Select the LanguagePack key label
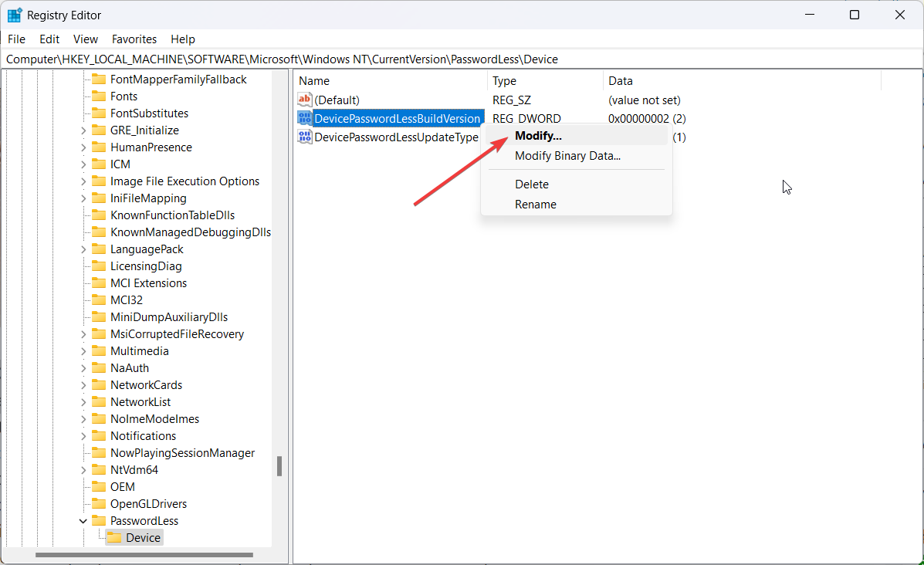 pos(147,249)
